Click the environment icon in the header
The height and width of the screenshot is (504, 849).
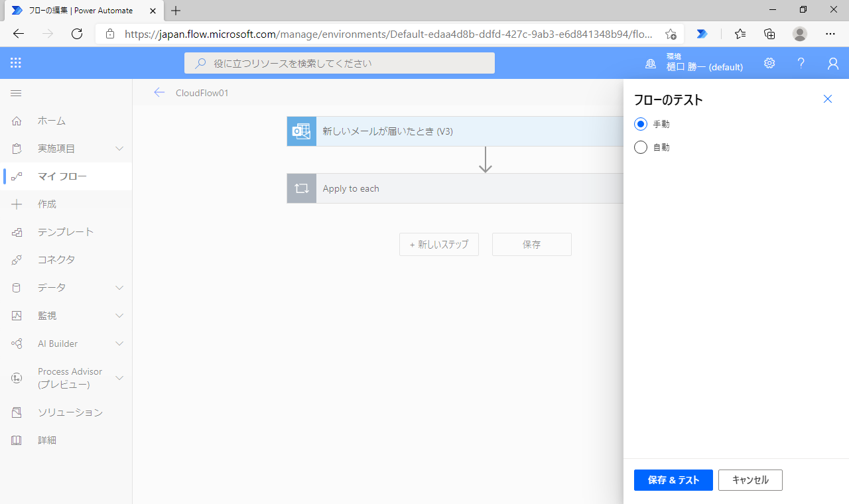point(651,64)
